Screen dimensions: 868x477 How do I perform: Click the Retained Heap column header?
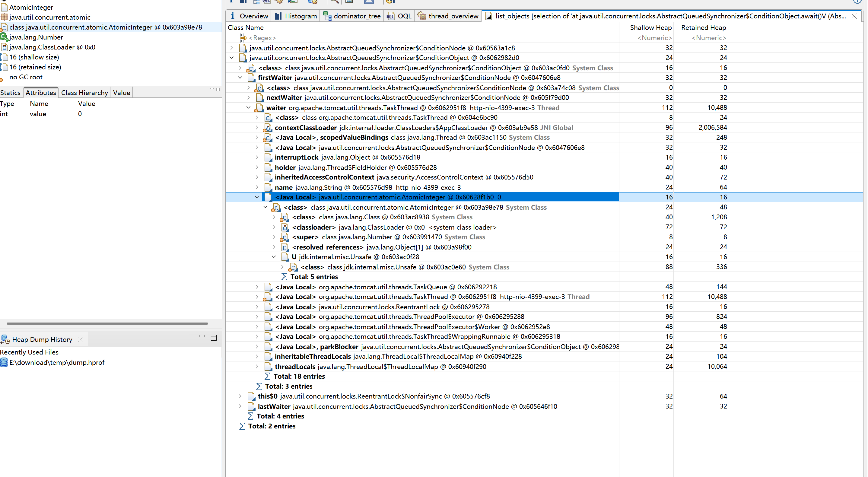tap(703, 28)
